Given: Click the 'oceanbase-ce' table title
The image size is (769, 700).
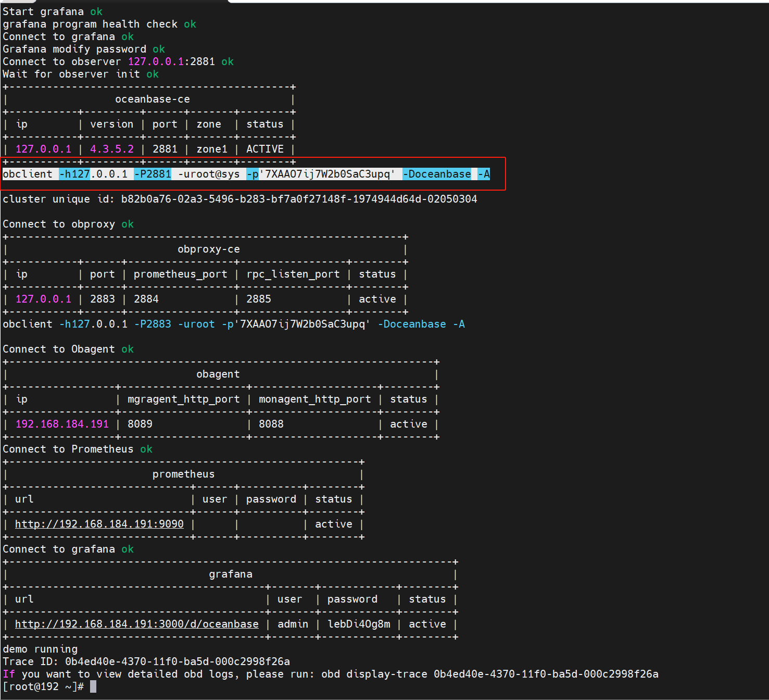Looking at the screenshot, I should [x=153, y=99].
